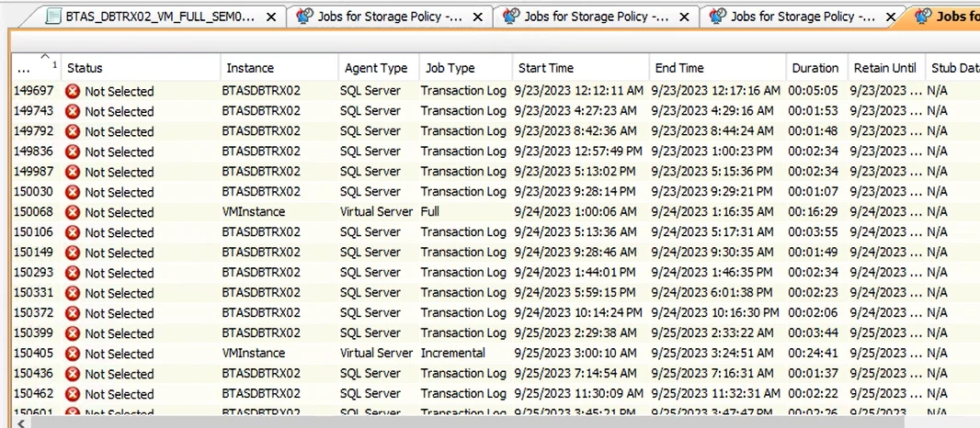The width and height of the screenshot is (980, 428).
Task: Close the second Jobs for Storage Policy tab
Action: click(x=685, y=17)
